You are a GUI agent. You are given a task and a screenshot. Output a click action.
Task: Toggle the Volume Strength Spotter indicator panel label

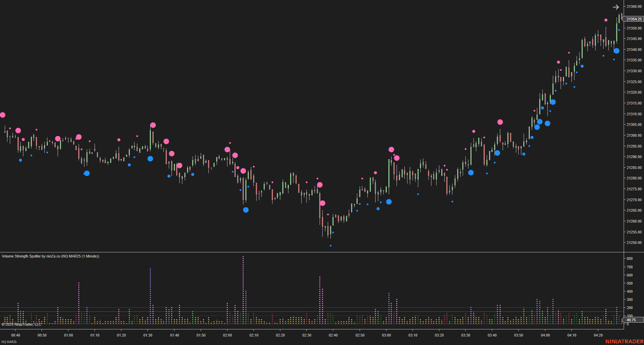coord(50,256)
